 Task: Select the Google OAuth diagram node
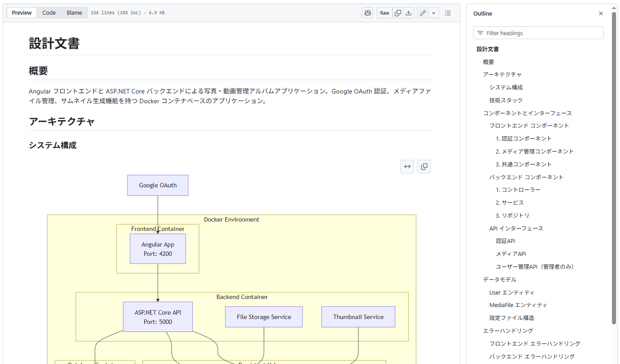[x=158, y=185]
